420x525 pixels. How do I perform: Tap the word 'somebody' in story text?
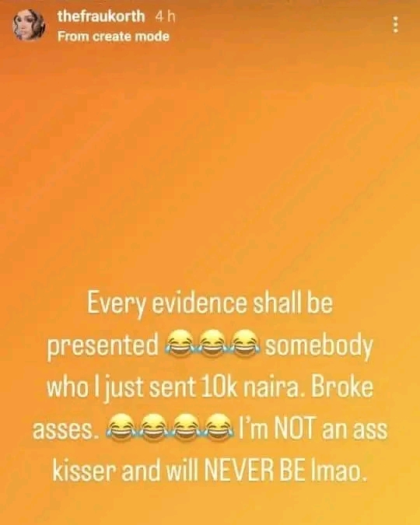[319, 345]
